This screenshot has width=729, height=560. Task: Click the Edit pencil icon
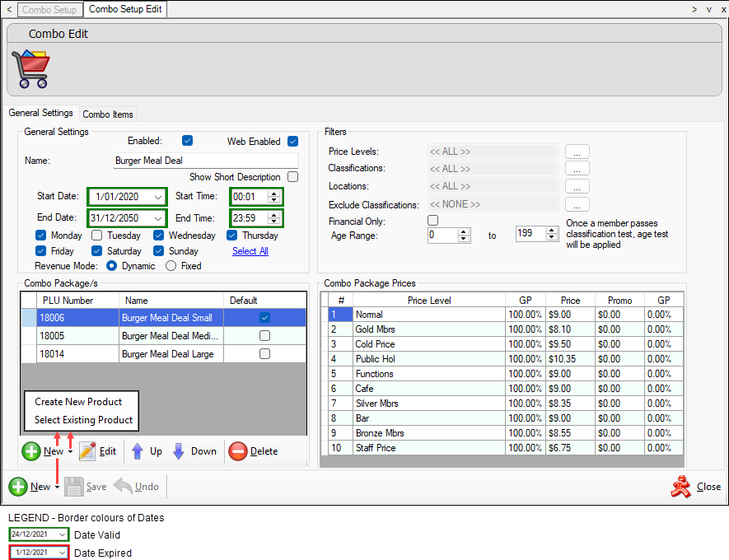pyautogui.click(x=87, y=451)
